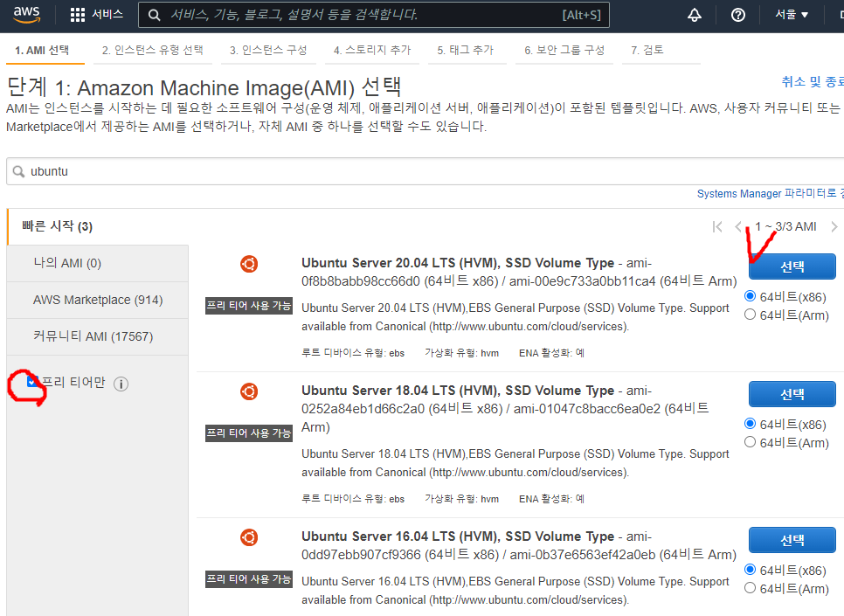The height and width of the screenshot is (616, 844).
Task: Click 프리 티어 사용 가능 badge for 18.04
Action: pyautogui.click(x=249, y=433)
